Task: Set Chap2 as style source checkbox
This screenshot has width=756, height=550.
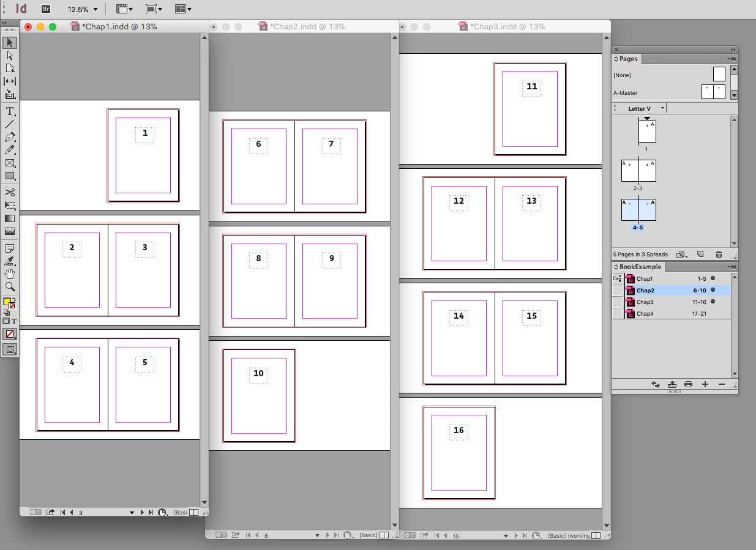Action: [617, 291]
